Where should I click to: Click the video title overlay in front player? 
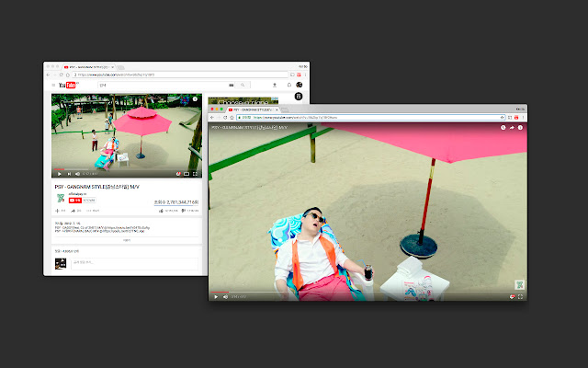pyautogui.click(x=249, y=128)
